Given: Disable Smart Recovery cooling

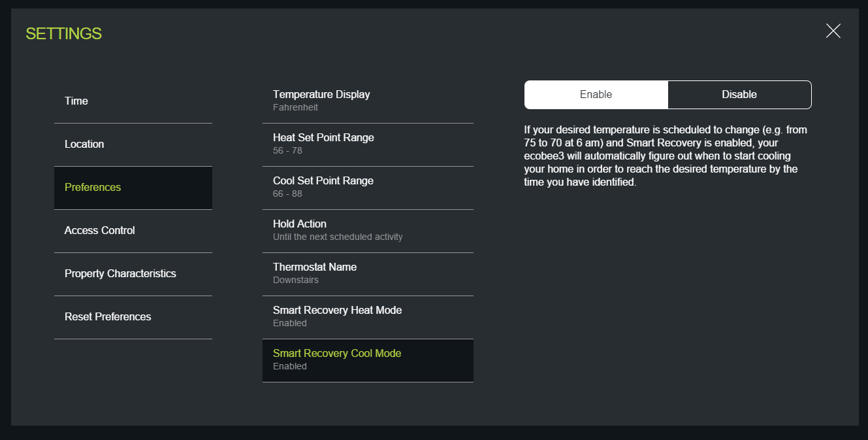Looking at the screenshot, I should [x=739, y=95].
